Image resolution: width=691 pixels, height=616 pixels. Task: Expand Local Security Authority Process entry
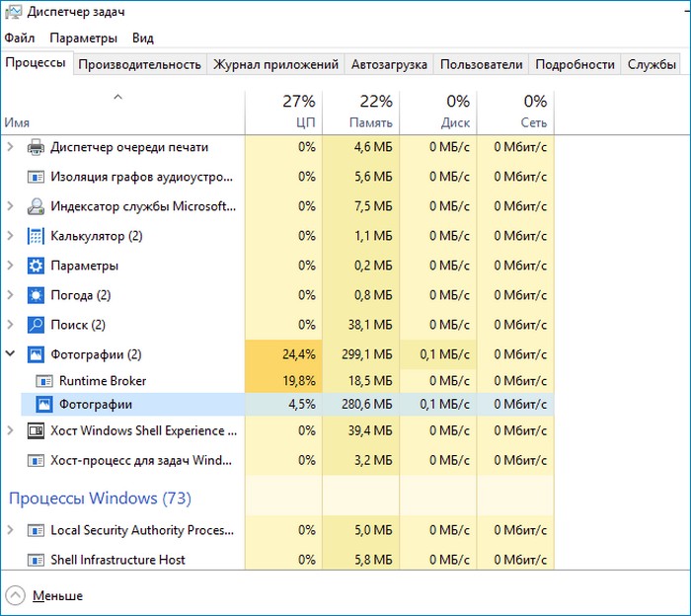click(11, 530)
